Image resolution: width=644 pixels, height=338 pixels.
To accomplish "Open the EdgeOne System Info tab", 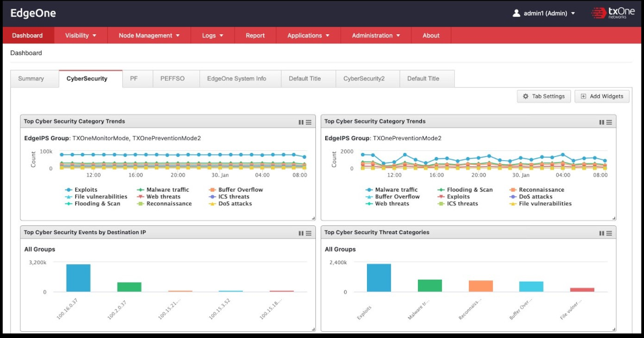I will 240,78.
